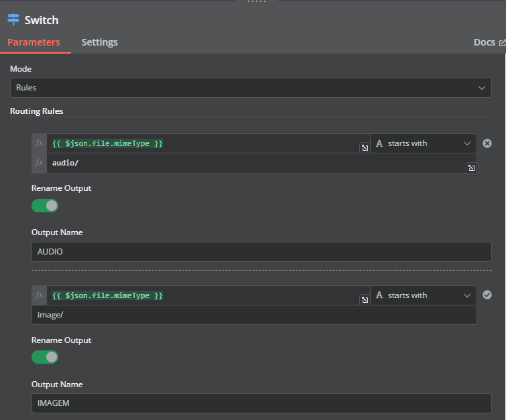
Task: Disable Rename Output toggle for AUDIO rule
Action: pyautogui.click(x=45, y=206)
